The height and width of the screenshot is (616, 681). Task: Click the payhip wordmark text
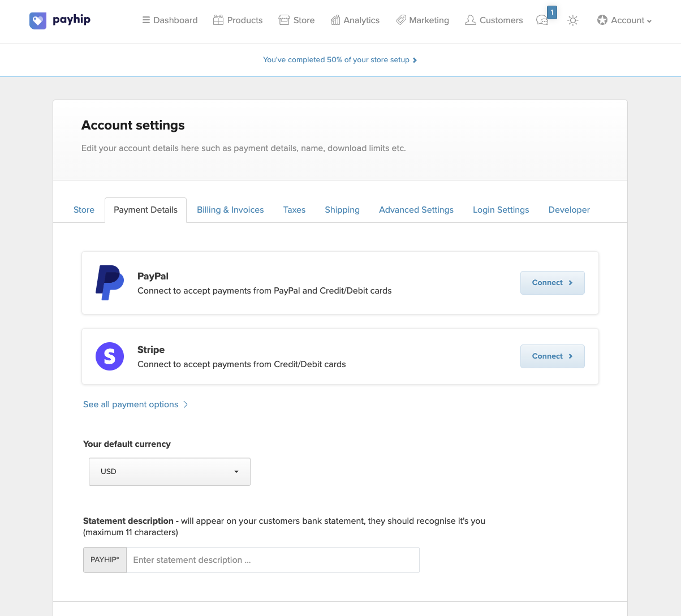71,20
